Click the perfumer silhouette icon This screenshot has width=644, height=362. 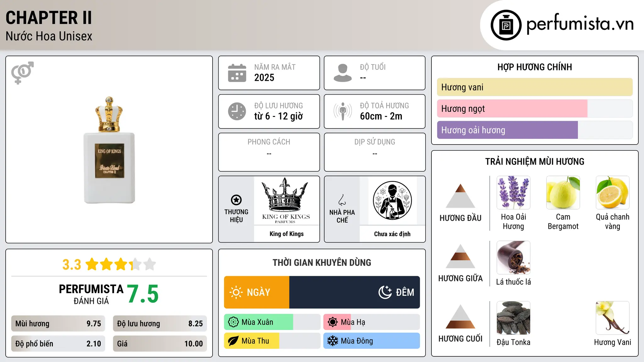coord(392,200)
